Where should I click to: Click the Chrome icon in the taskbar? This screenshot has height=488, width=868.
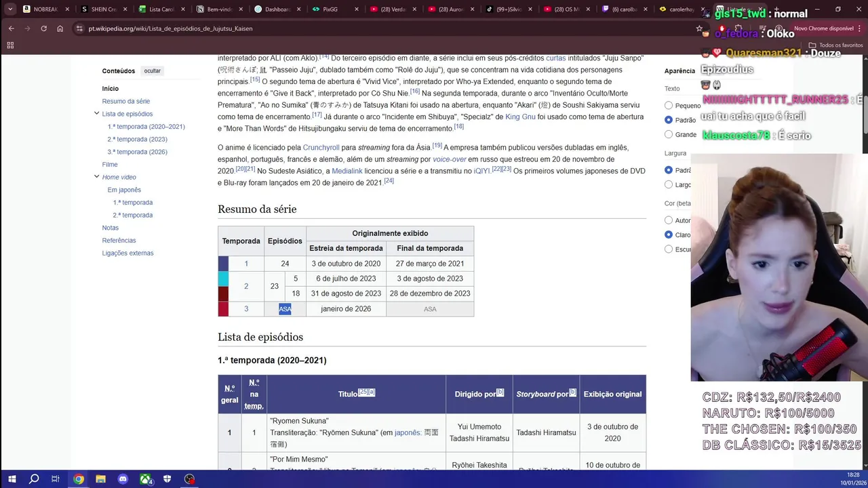(79, 479)
